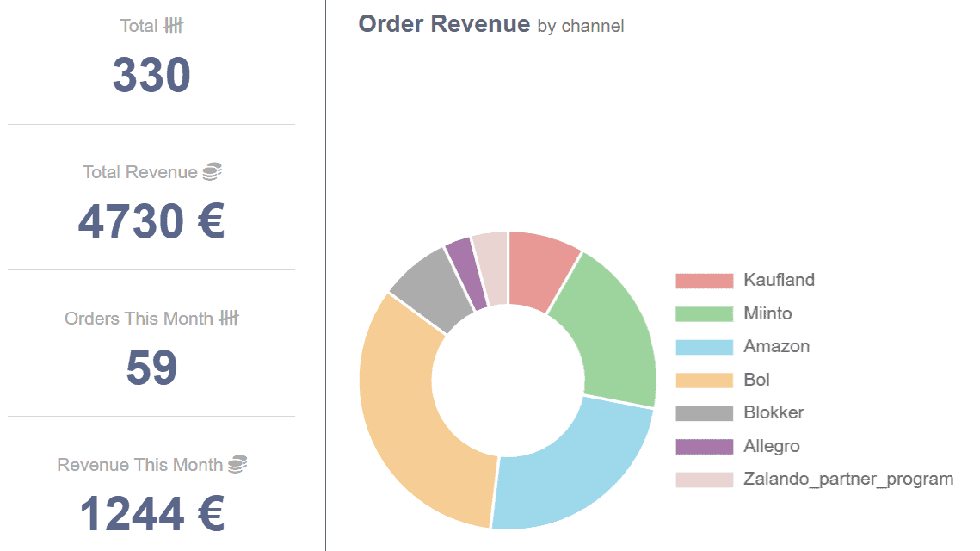This screenshot has height=551, width=980.
Task: Click the red Kaufland legend swatch
Action: coord(704,281)
